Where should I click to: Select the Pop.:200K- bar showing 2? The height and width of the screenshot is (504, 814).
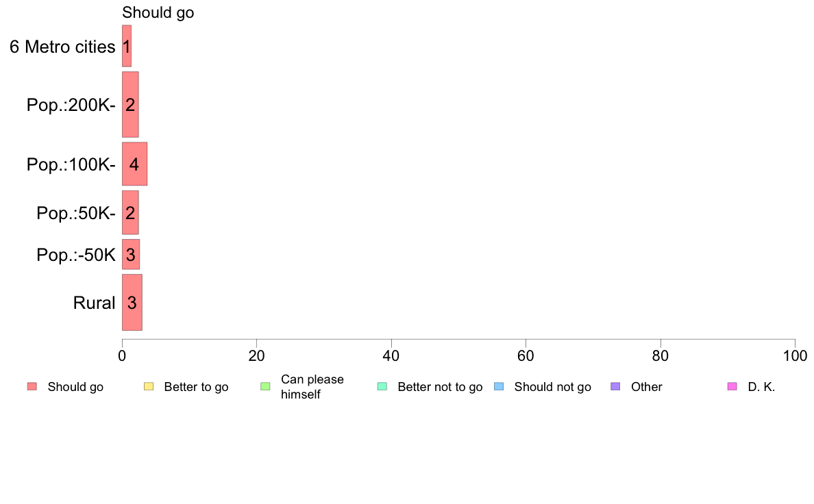click(x=130, y=104)
